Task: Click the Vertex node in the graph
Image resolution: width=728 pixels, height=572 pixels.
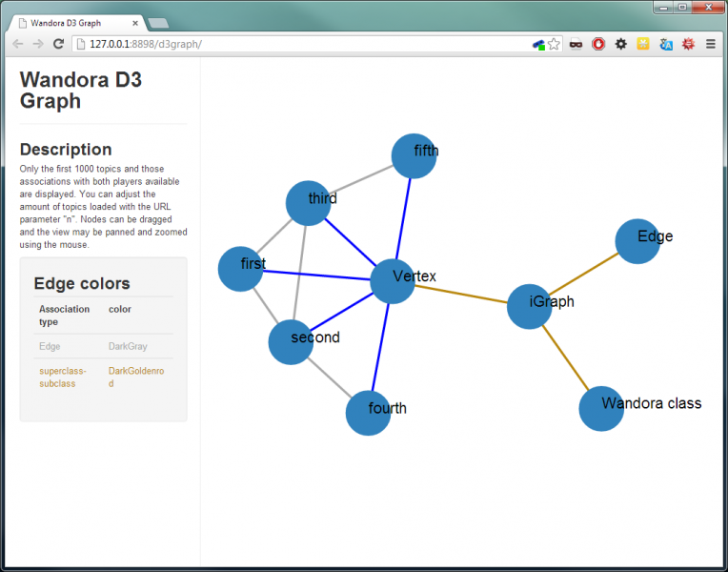Action: [x=392, y=280]
